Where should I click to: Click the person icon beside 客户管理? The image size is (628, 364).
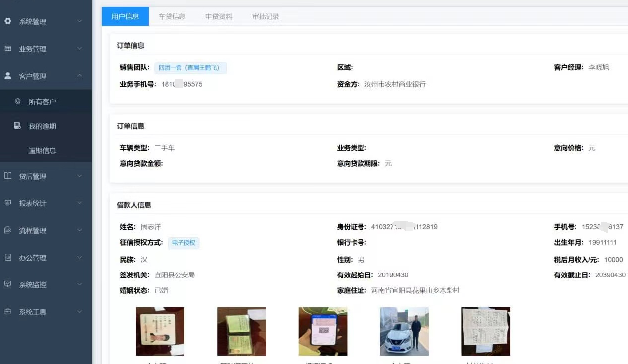point(8,76)
